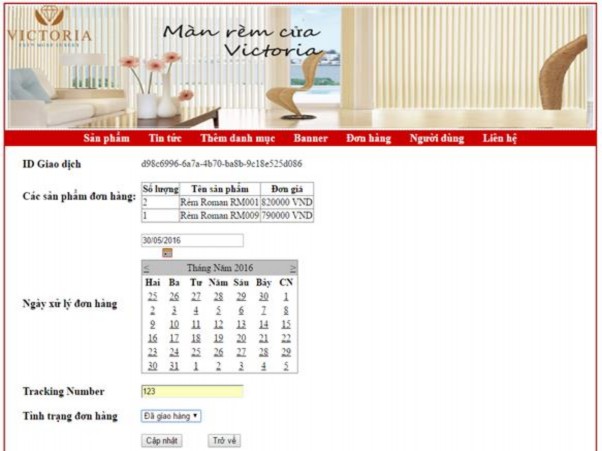Open the calendar picker icon below the date field

point(167,253)
